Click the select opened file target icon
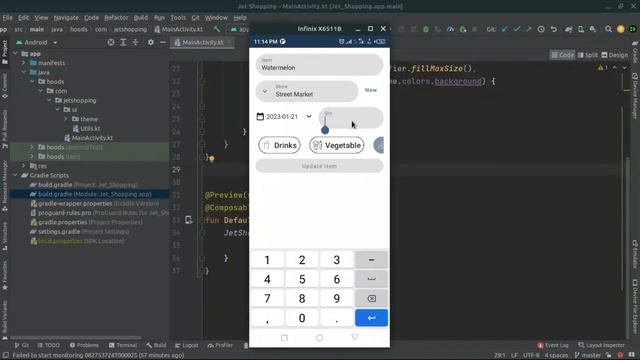The height and width of the screenshot is (360, 640). [x=111, y=42]
